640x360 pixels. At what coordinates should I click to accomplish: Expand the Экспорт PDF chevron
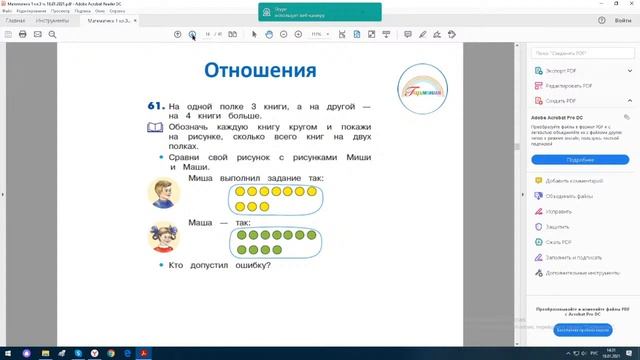[x=630, y=71]
